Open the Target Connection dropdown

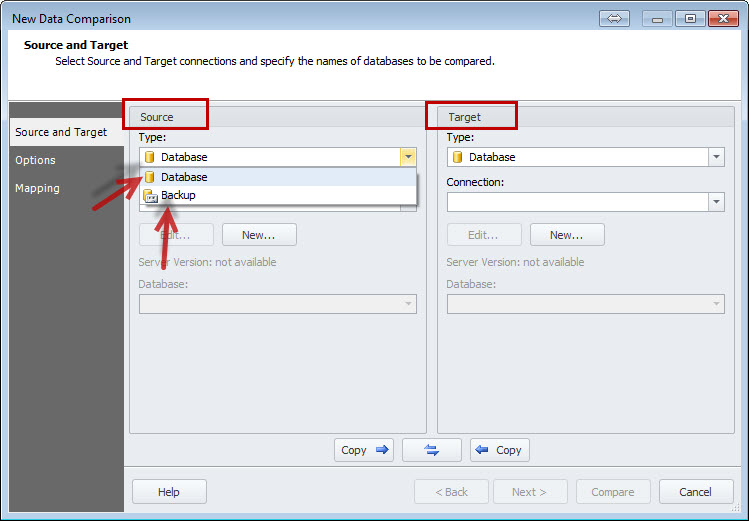[716, 202]
